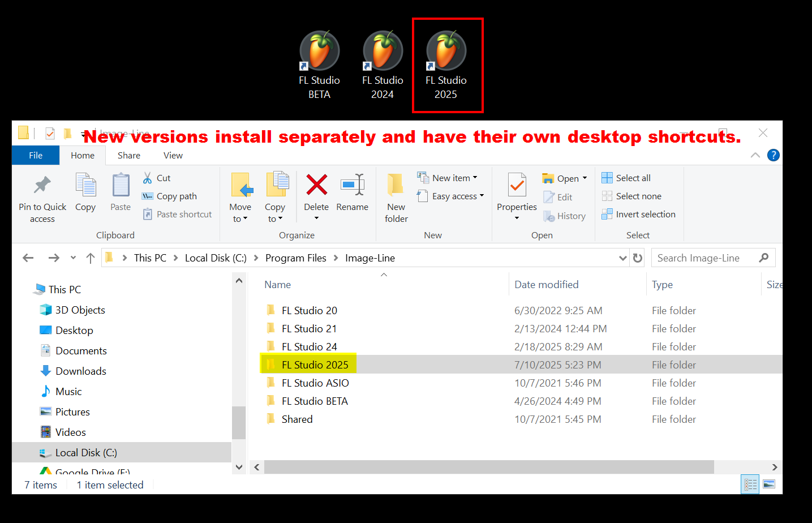Collapse the ribbon with the chevron
This screenshot has width=812, height=523.
coord(755,155)
